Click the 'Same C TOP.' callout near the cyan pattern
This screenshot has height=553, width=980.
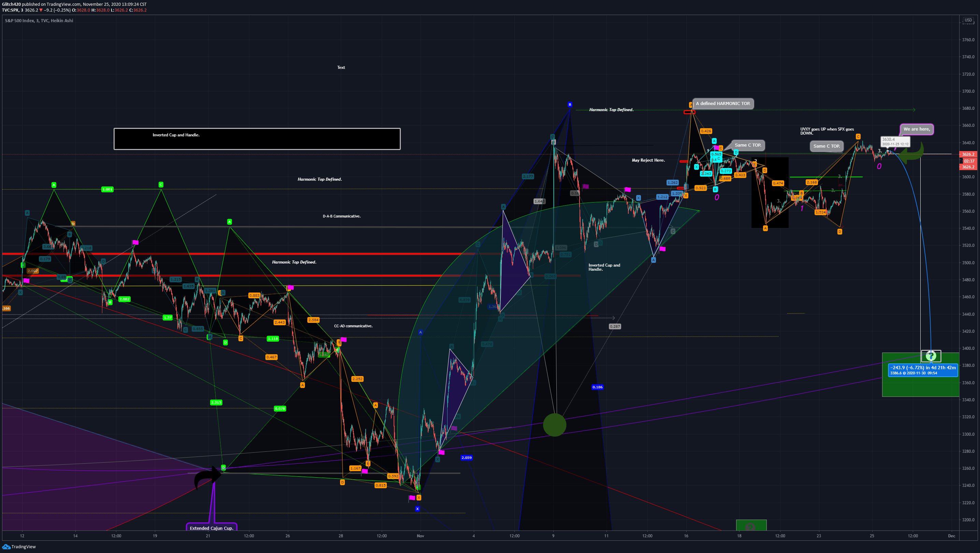coord(748,145)
